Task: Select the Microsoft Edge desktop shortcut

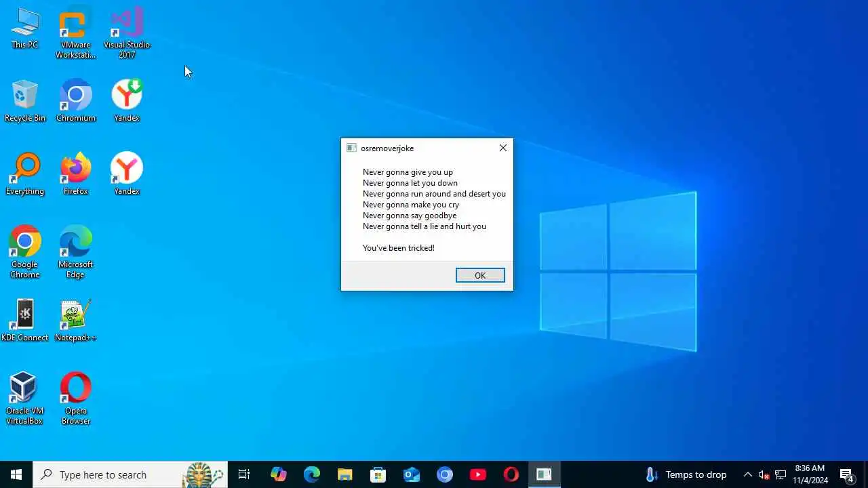Action: point(75,252)
